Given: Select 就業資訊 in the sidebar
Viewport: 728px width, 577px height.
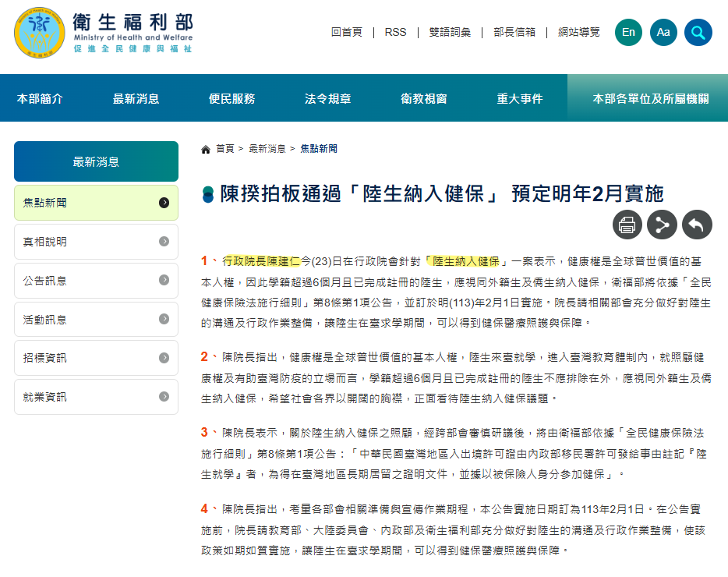Looking at the screenshot, I should tap(96, 397).
